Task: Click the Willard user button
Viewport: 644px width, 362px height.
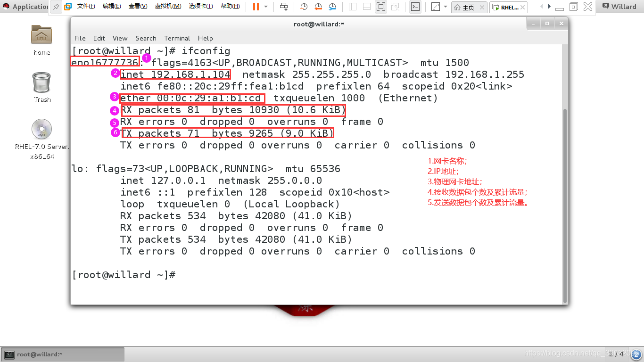Action: (x=619, y=6)
